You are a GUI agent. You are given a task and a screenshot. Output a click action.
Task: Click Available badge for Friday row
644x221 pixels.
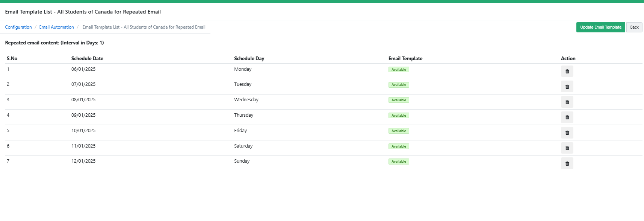click(x=399, y=131)
